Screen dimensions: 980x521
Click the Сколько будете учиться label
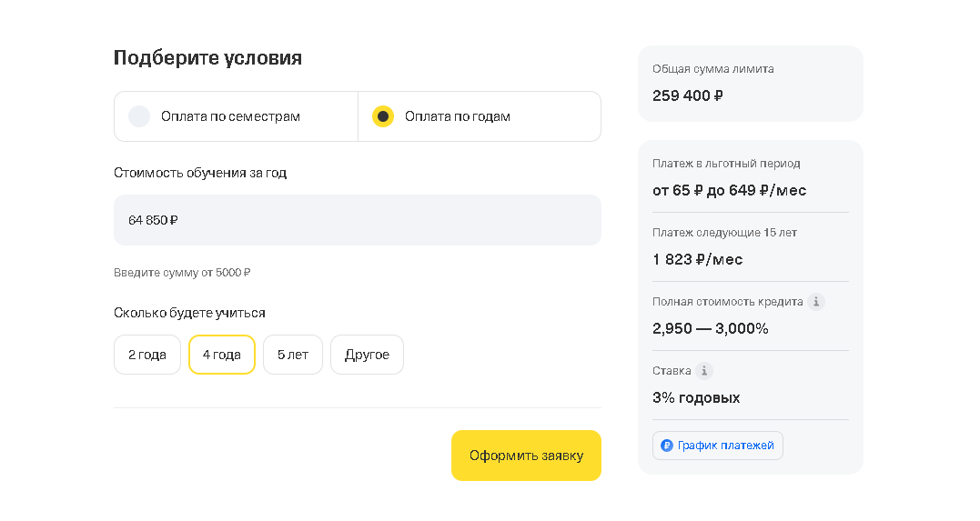click(x=189, y=313)
